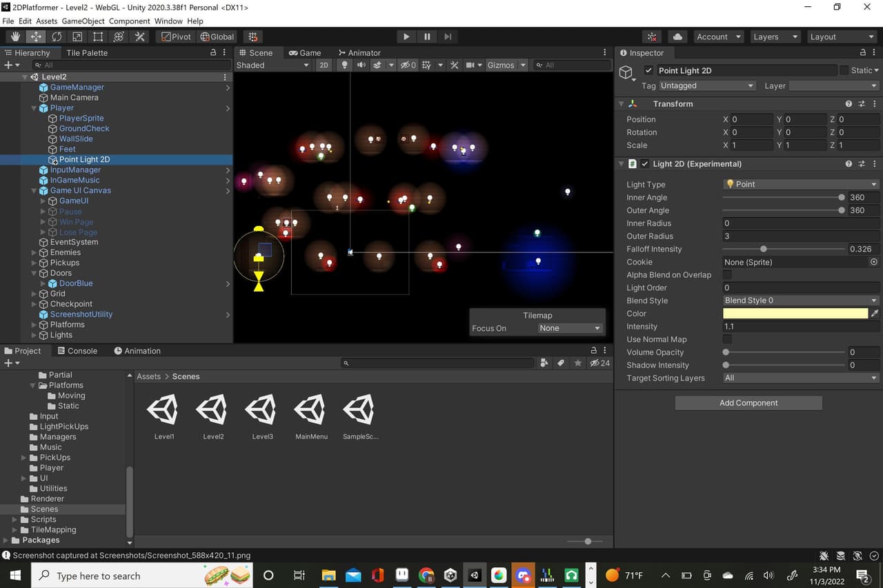Click the Color eyedropper icon
The width and height of the screenshot is (883, 588).
point(875,314)
